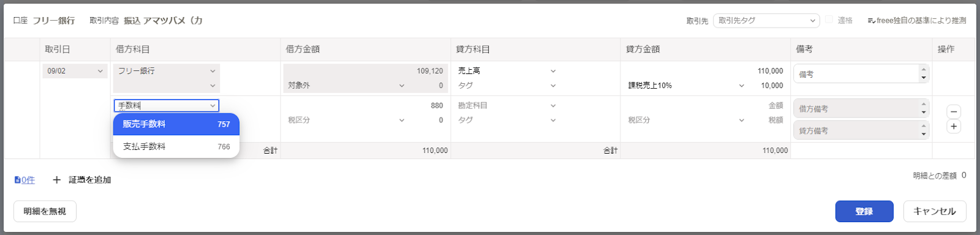Screen dimensions: 980x235
Task: Click the キャンセル button
Action: pyautogui.click(x=935, y=211)
